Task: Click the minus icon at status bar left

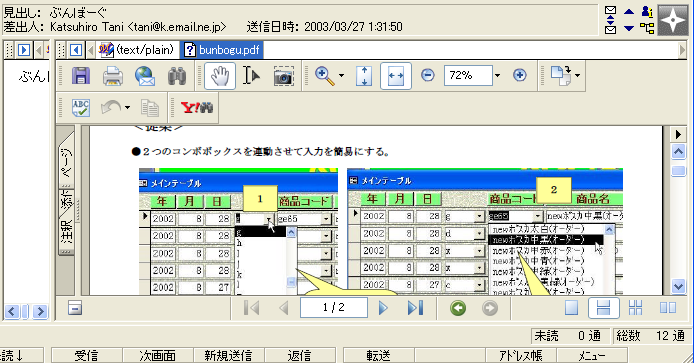Action: click(75, 308)
